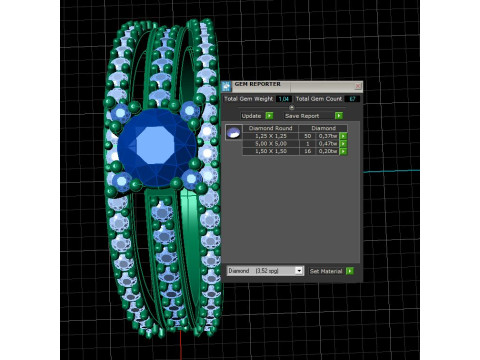Viewport: 480px width, 360px height.
Task: Click the weight cell 0,20tw
Action: pos(328,151)
